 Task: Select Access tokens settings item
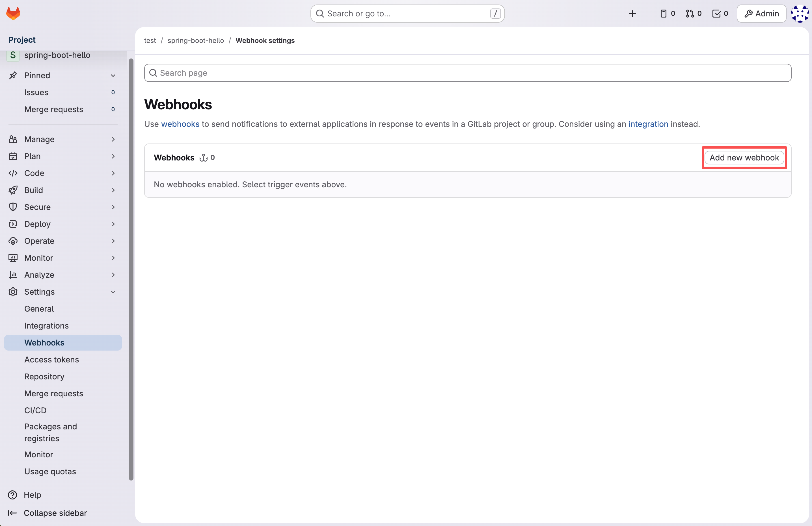pyautogui.click(x=51, y=359)
